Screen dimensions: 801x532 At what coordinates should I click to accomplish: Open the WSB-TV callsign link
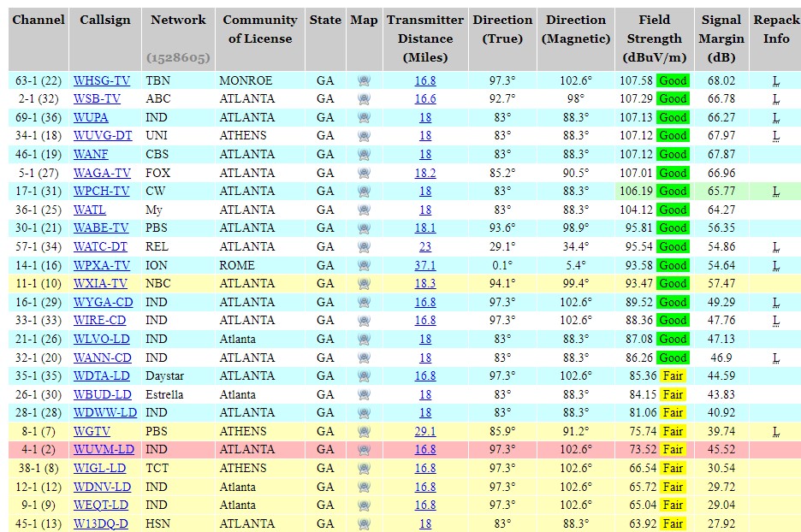click(x=97, y=99)
